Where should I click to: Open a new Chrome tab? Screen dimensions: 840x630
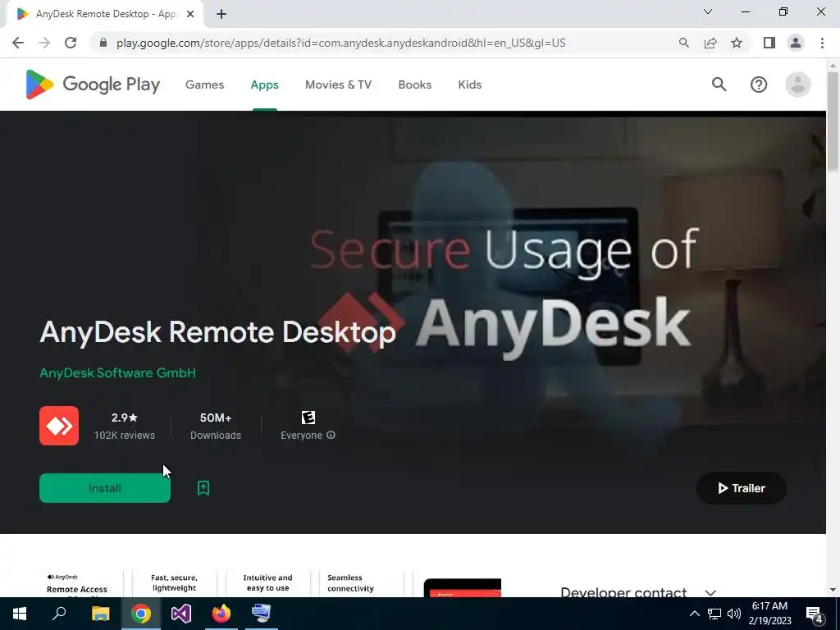(x=221, y=14)
